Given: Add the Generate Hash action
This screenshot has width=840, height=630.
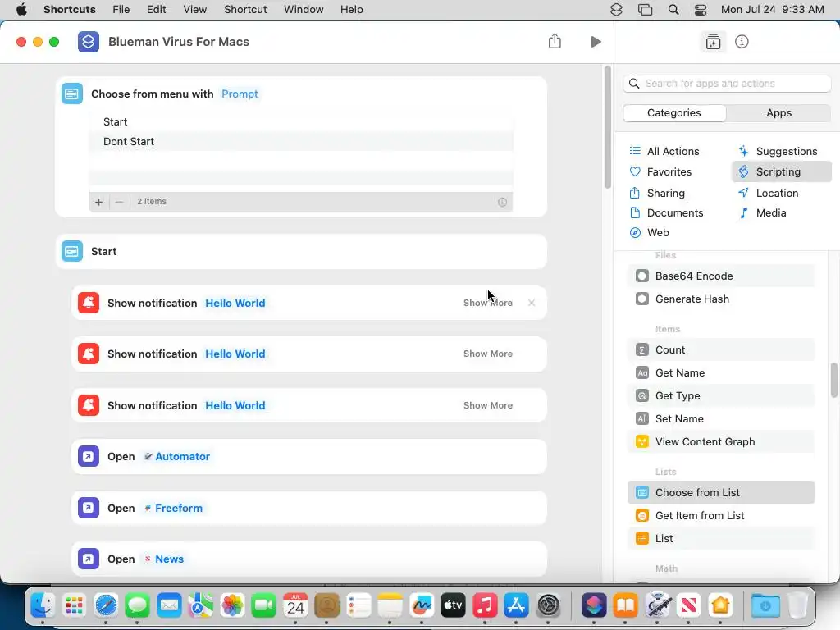Looking at the screenshot, I should point(720,299).
